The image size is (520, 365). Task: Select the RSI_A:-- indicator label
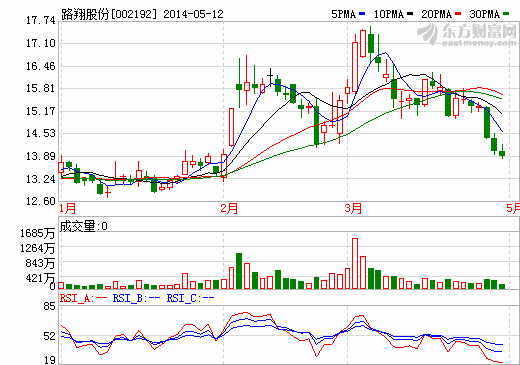point(83,298)
